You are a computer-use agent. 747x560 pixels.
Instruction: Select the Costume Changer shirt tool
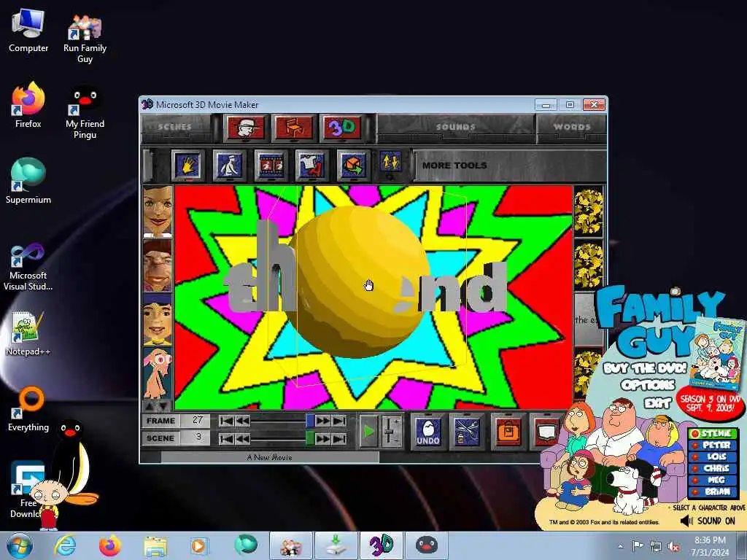[311, 166]
